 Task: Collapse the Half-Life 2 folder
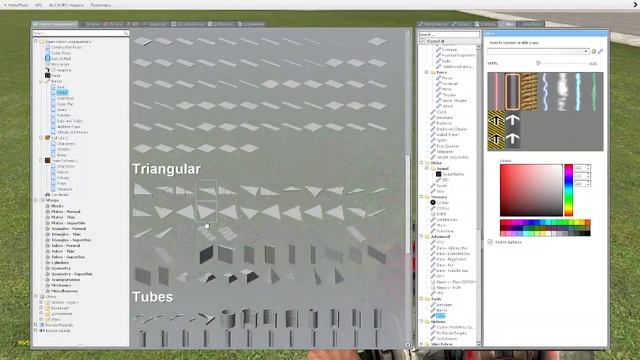[41, 138]
